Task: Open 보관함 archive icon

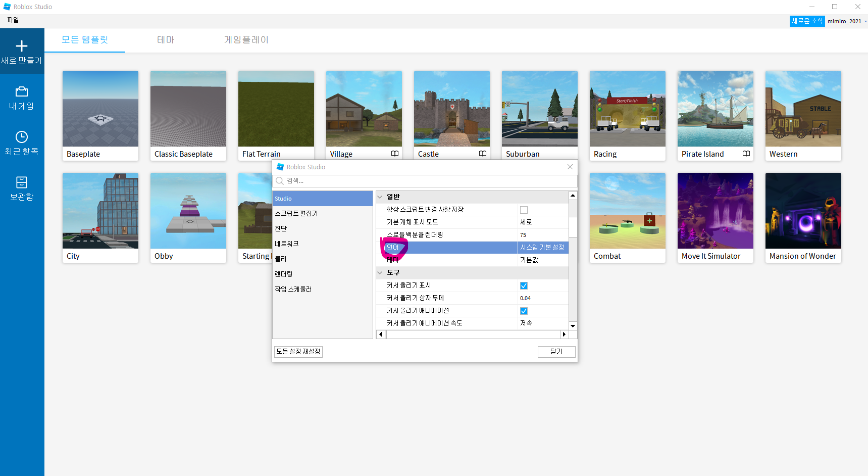Action: click(x=22, y=182)
